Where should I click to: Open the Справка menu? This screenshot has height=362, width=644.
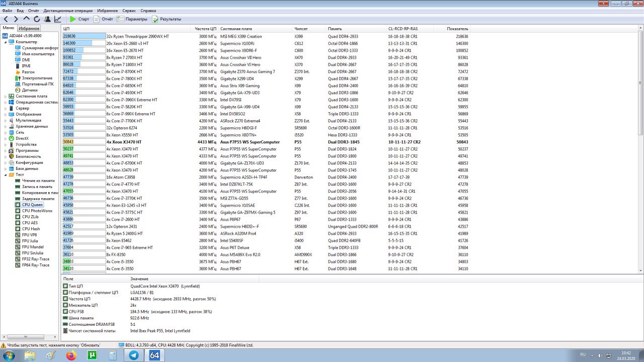coord(148,11)
